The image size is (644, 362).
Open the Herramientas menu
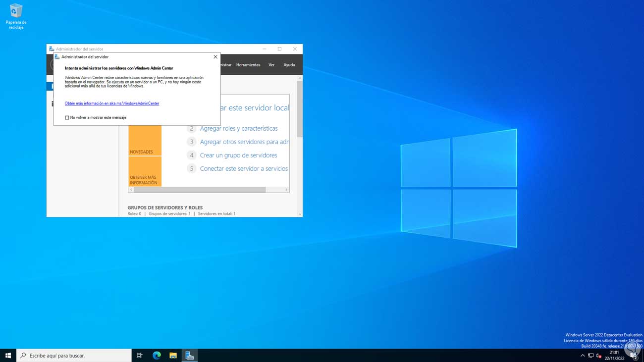pyautogui.click(x=248, y=65)
